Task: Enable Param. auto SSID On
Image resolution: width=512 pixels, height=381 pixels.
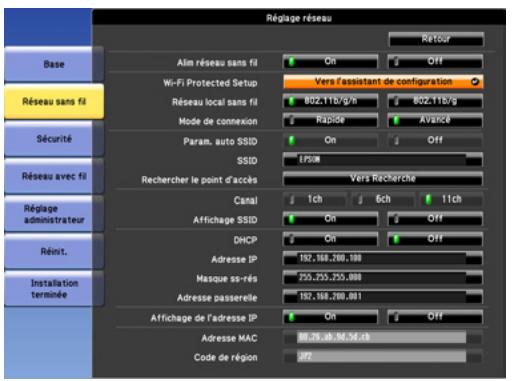Action: click(x=330, y=140)
